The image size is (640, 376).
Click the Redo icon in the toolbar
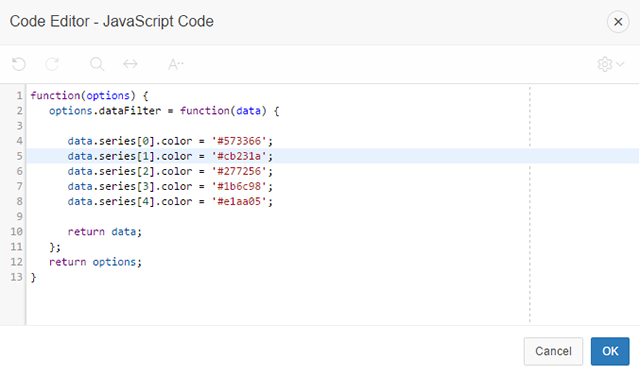52,64
